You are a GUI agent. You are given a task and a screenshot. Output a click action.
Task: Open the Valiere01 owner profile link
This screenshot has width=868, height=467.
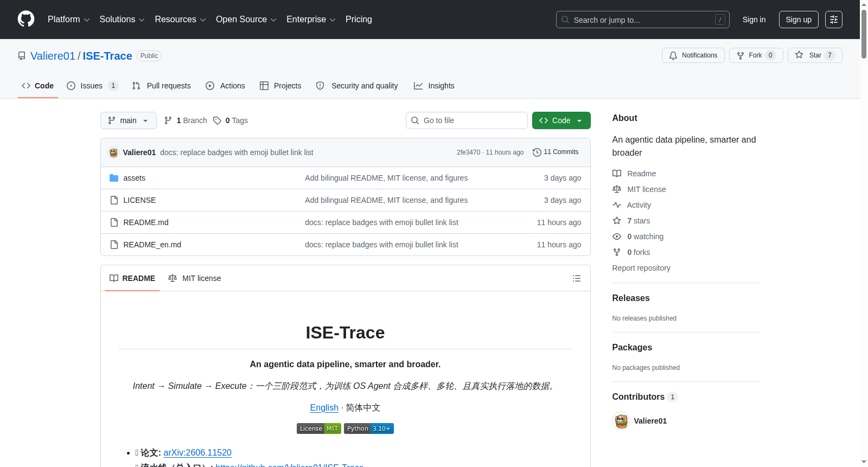pyautogui.click(x=53, y=56)
